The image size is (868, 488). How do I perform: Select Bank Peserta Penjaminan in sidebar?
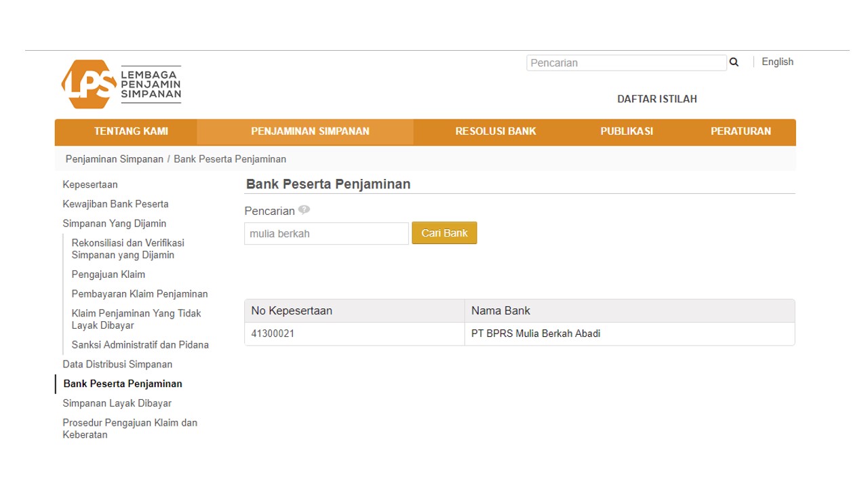tap(123, 384)
